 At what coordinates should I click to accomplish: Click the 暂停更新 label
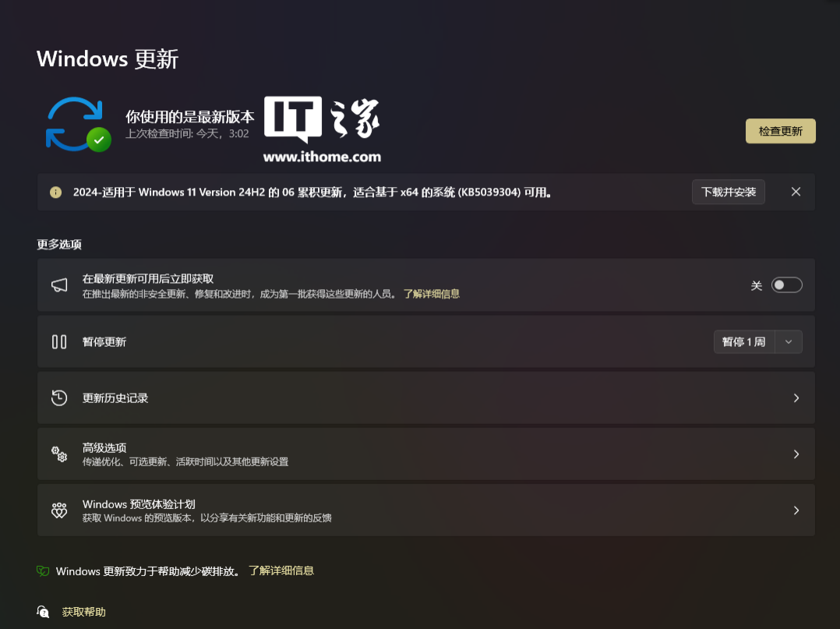coord(104,342)
